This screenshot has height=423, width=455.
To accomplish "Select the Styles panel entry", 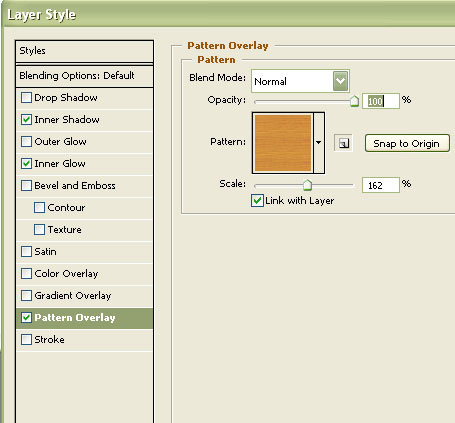I will tap(84, 51).
